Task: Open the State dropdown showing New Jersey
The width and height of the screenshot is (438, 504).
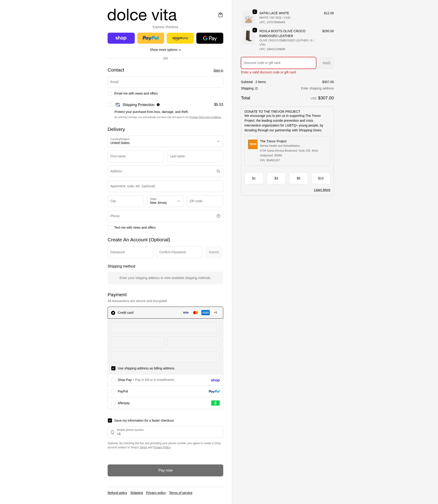Action: (x=165, y=201)
